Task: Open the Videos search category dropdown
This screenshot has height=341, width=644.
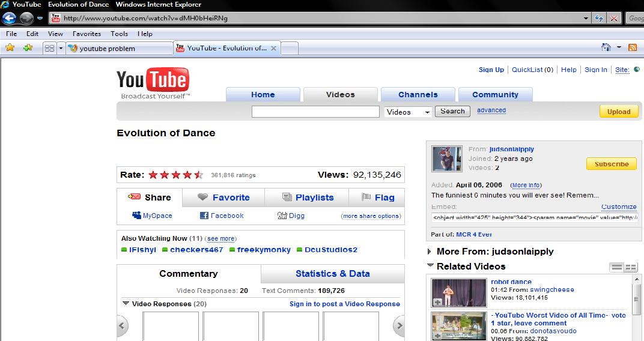Action: (x=408, y=112)
